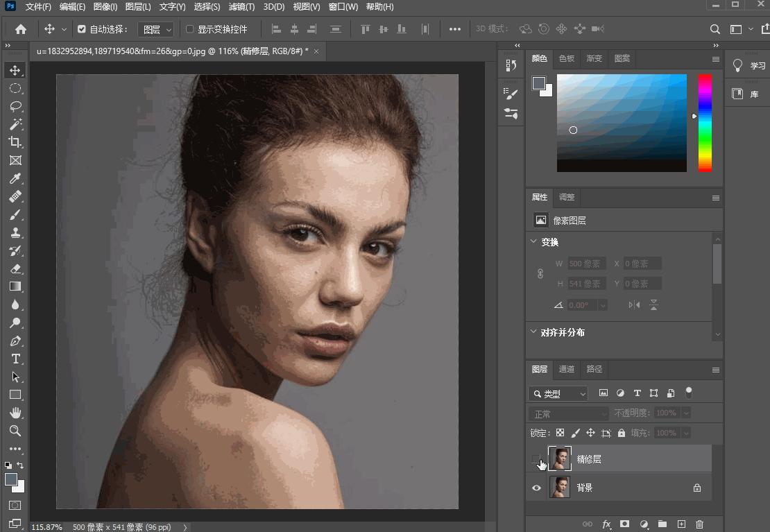Screen dimensions: 770x532
Task: Open the 学习 panel button
Action: pos(749,65)
